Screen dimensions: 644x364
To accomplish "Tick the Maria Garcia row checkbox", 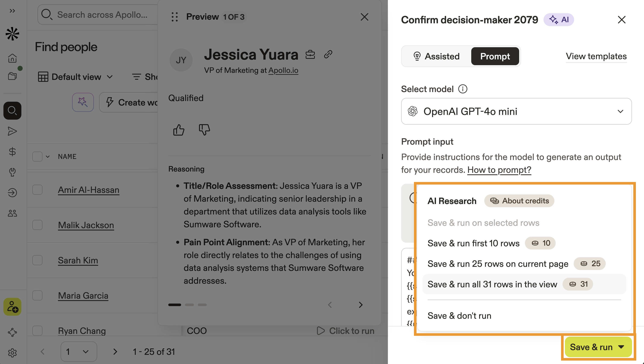I will [37, 295].
